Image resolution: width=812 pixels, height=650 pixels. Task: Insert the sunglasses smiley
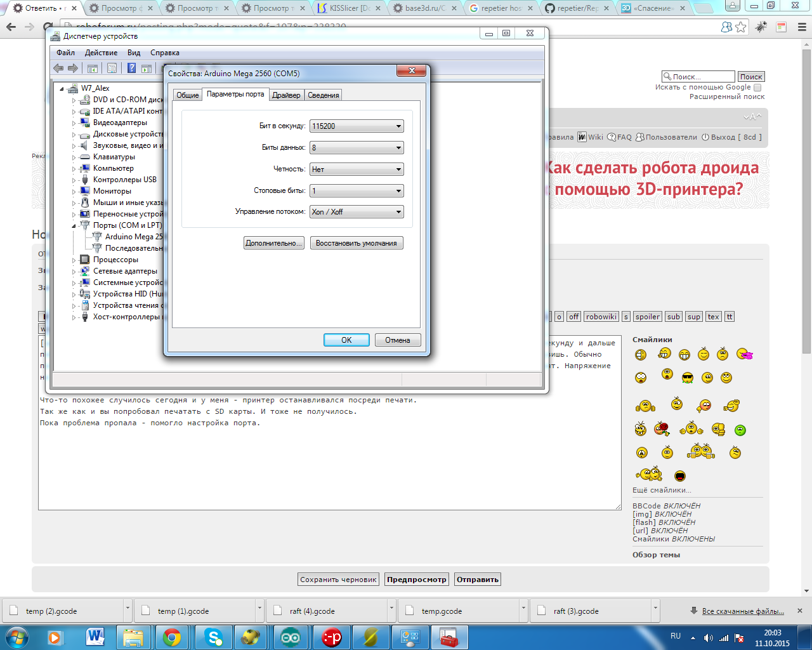click(688, 378)
